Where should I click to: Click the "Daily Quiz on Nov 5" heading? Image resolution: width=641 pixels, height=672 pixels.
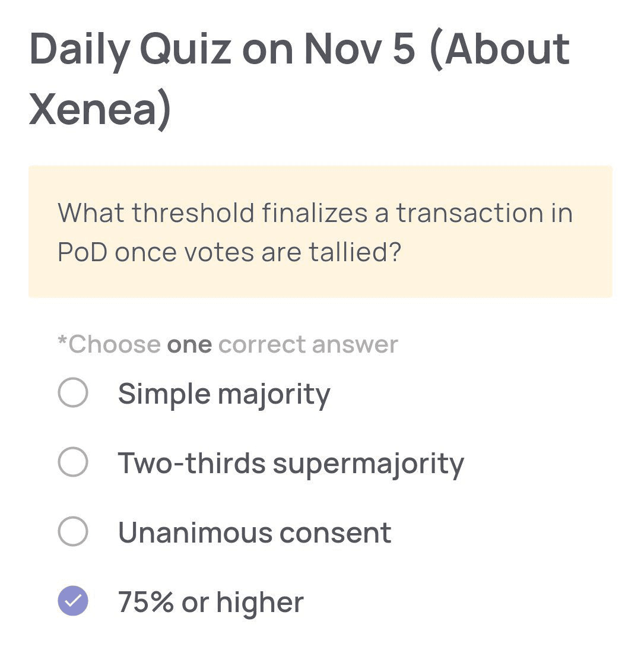(222, 49)
